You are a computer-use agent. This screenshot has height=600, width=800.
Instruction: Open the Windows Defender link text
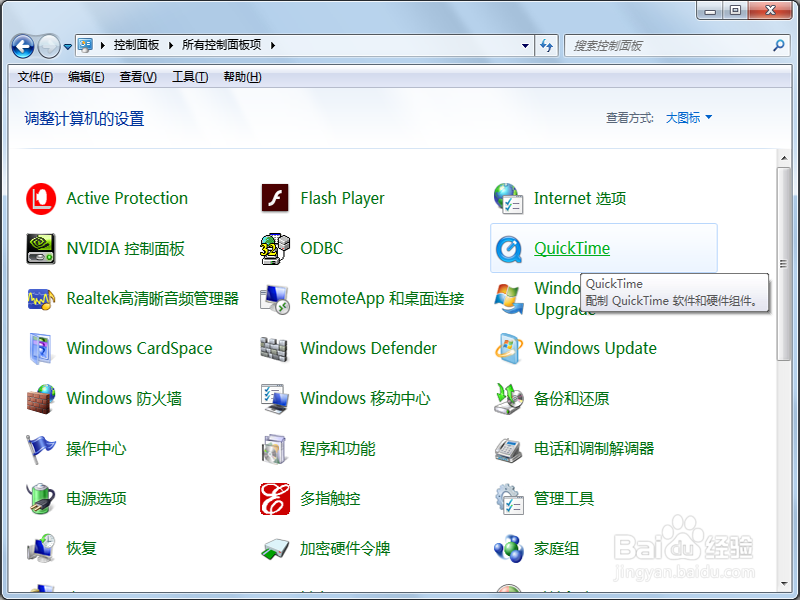pos(368,348)
